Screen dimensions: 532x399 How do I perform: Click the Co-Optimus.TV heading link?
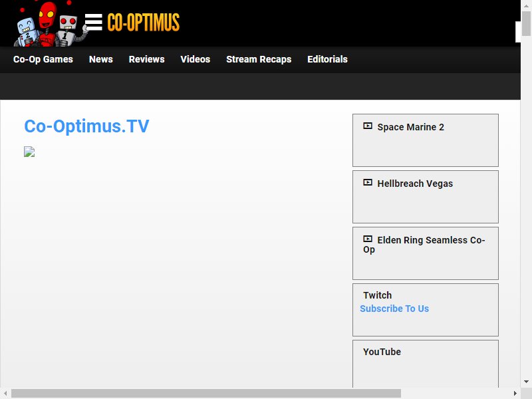86,126
